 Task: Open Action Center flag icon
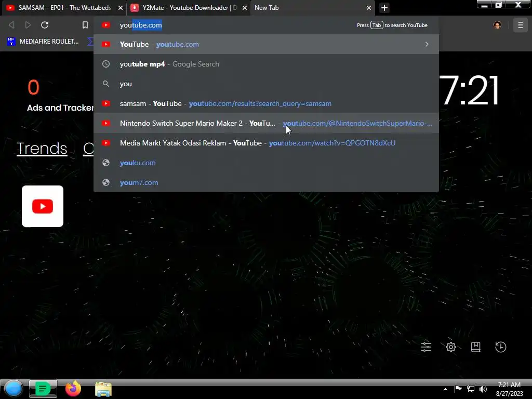point(458,389)
